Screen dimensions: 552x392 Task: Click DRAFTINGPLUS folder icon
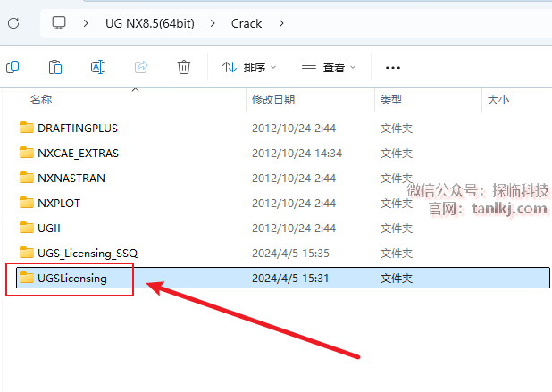27,128
